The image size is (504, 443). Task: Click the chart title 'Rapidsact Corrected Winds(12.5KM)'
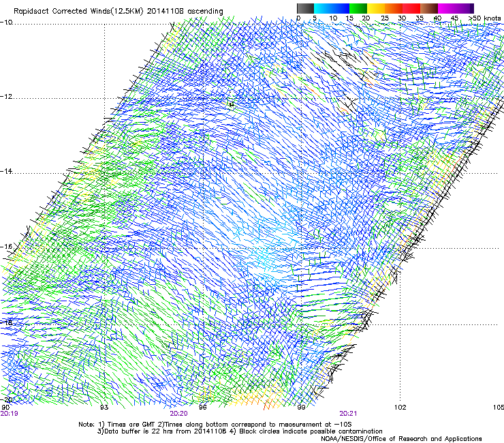click(78, 12)
